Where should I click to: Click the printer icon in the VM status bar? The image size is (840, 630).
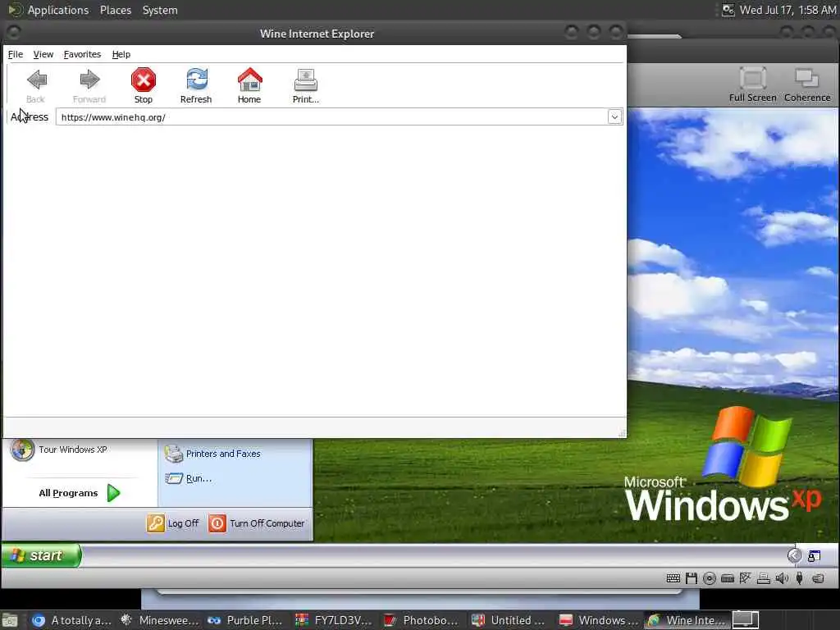764,578
